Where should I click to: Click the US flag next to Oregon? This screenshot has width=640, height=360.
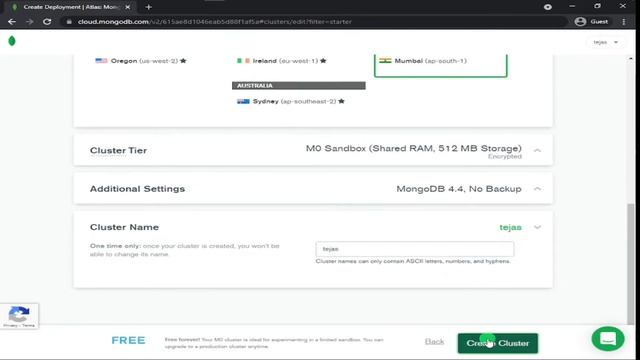pos(101,61)
